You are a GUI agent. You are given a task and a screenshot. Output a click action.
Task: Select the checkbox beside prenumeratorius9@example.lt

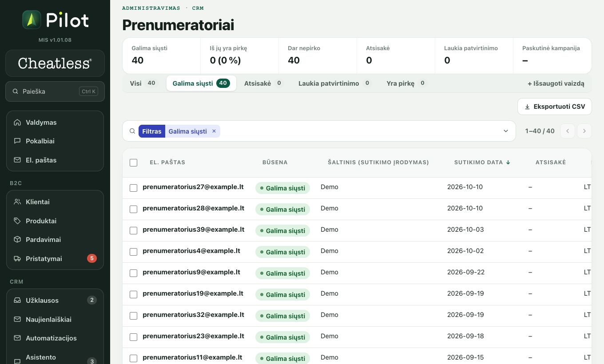tap(133, 273)
